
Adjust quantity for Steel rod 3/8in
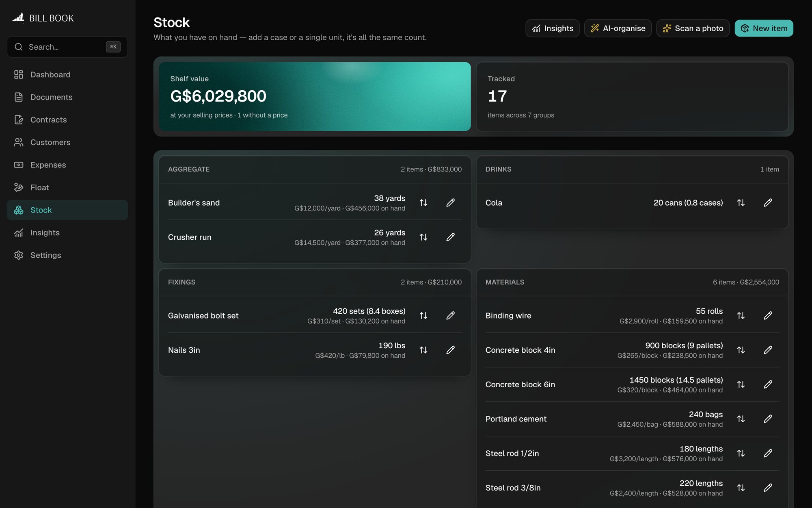(x=741, y=488)
